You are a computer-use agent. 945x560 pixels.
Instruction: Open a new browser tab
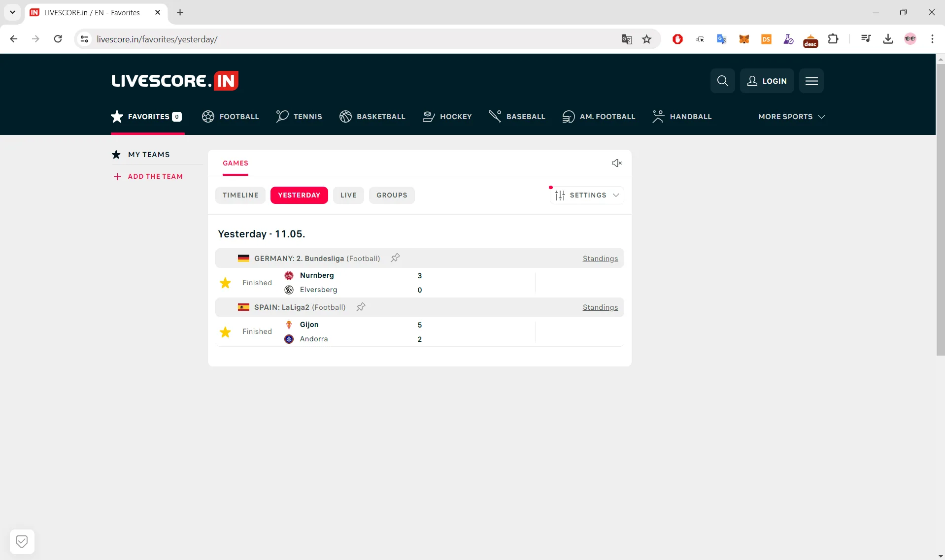point(180,12)
